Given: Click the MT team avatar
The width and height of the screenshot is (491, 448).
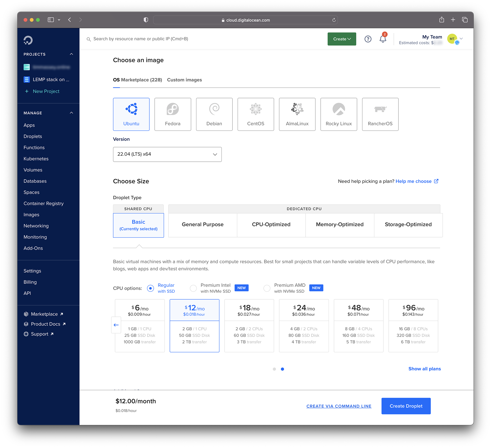Looking at the screenshot, I should click(x=452, y=39).
